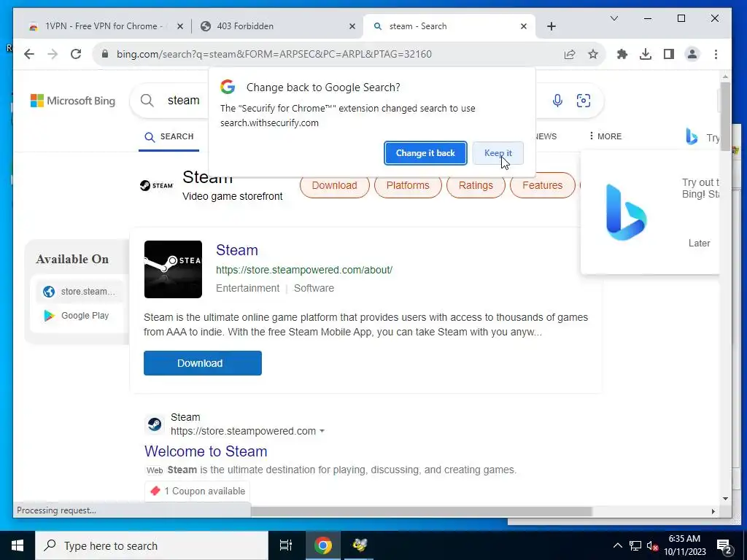Switch to 403 Forbidden tab
The height and width of the screenshot is (560, 747).
click(x=278, y=26)
